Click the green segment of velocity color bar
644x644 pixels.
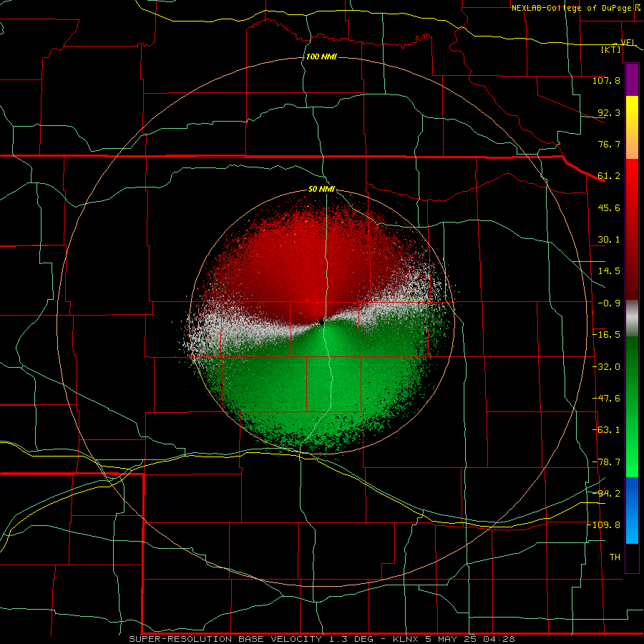point(632,406)
